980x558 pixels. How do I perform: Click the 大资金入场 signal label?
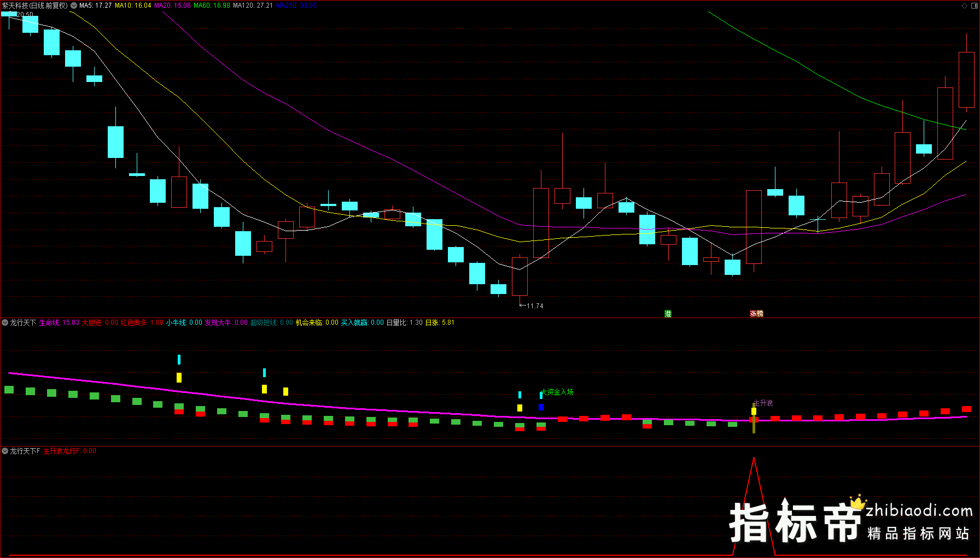tap(557, 392)
